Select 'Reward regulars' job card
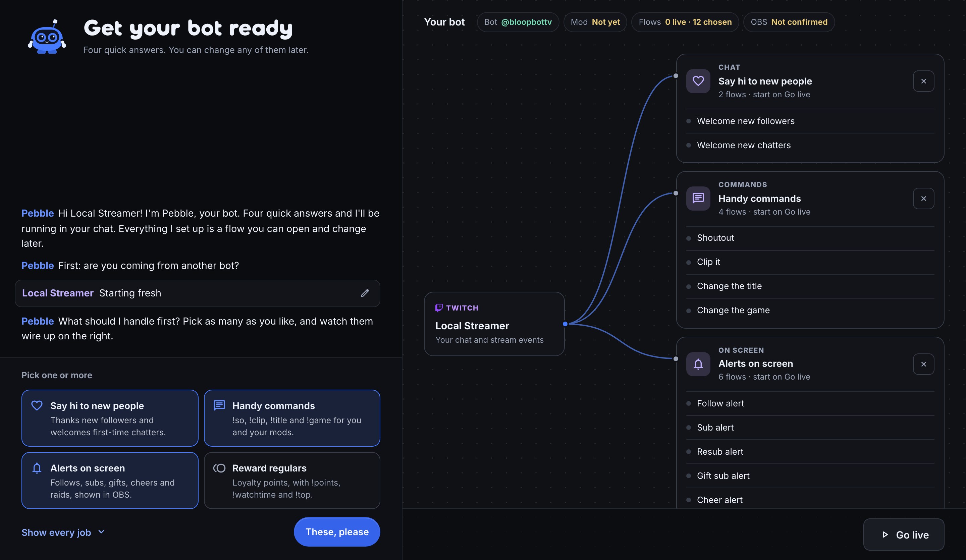966x560 pixels. click(x=292, y=481)
